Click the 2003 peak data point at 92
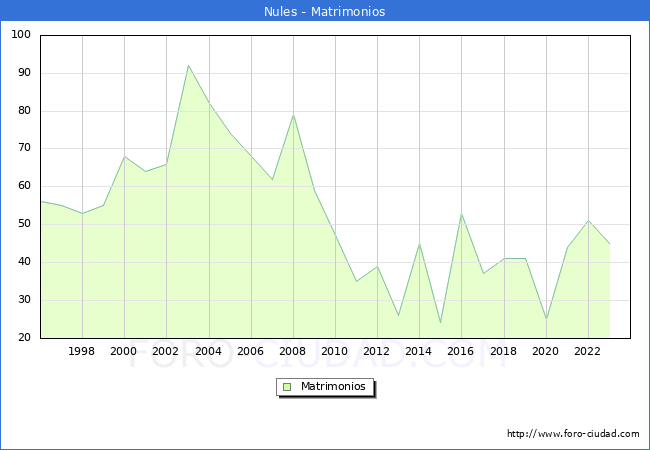The height and width of the screenshot is (450, 650). (188, 65)
